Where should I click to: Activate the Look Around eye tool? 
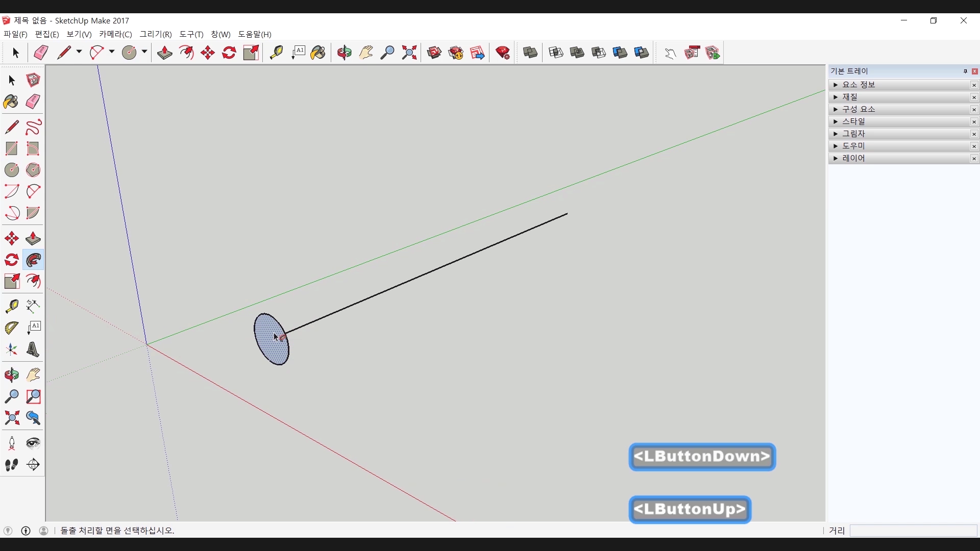33,443
